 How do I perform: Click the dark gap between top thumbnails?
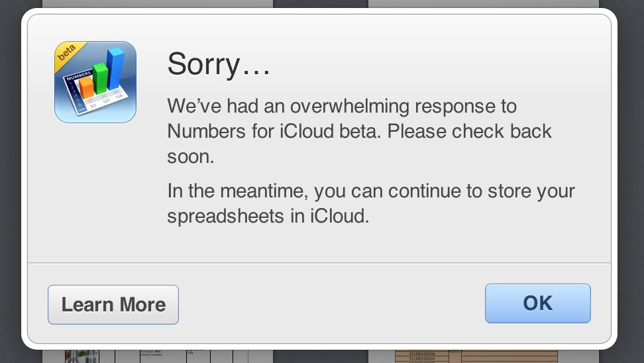tap(321, 4)
